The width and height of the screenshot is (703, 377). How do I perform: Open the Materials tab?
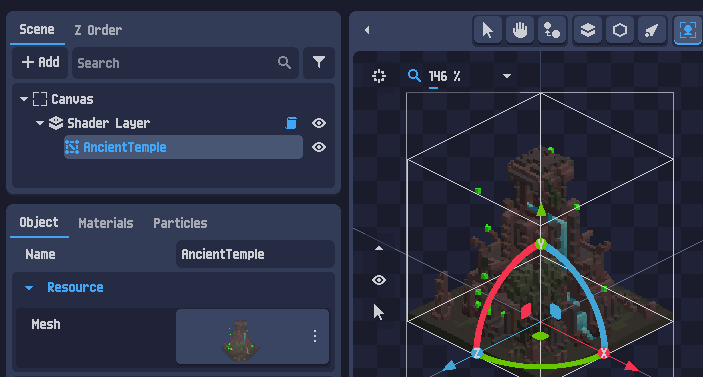[106, 223]
